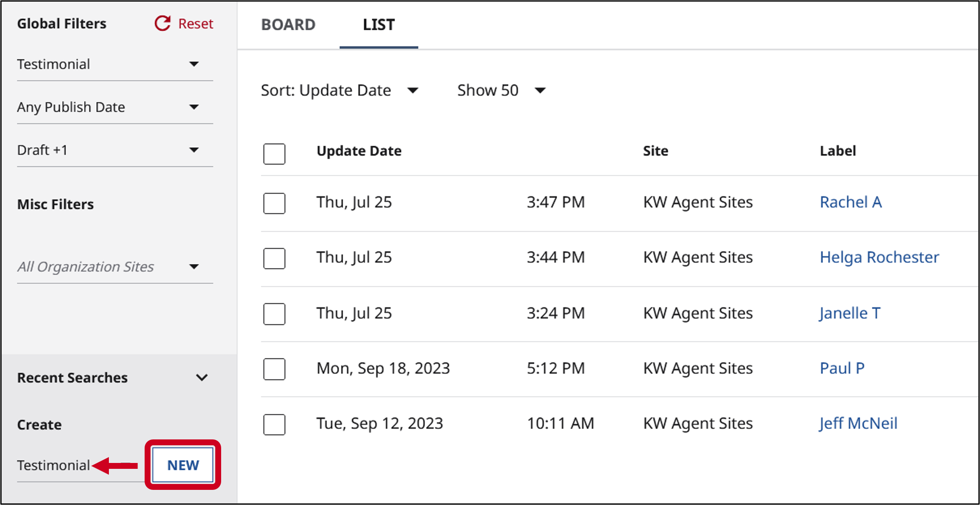Select the Jeff McNeil row checkbox
Screen dimensions: 980x505
[274, 424]
